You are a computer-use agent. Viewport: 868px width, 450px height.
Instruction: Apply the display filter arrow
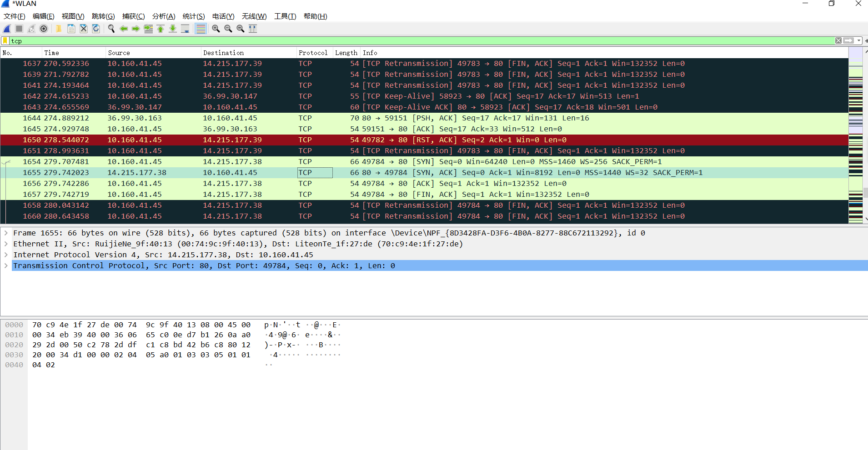point(848,40)
